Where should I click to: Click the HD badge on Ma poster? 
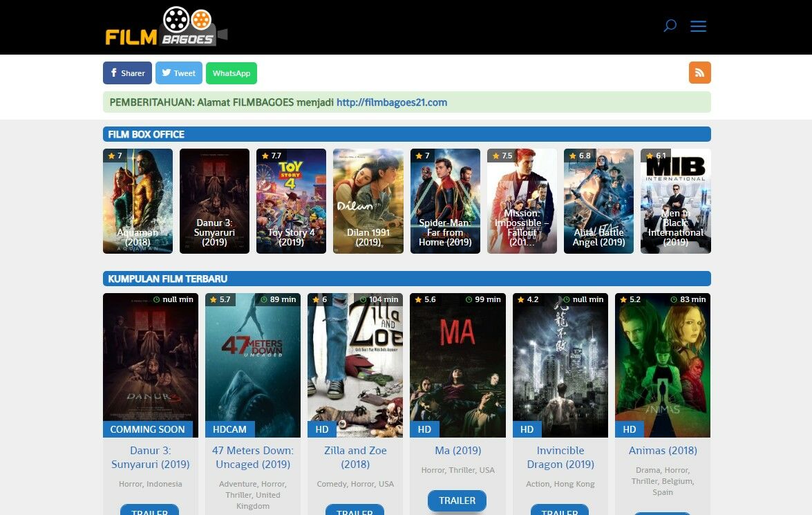click(x=424, y=429)
